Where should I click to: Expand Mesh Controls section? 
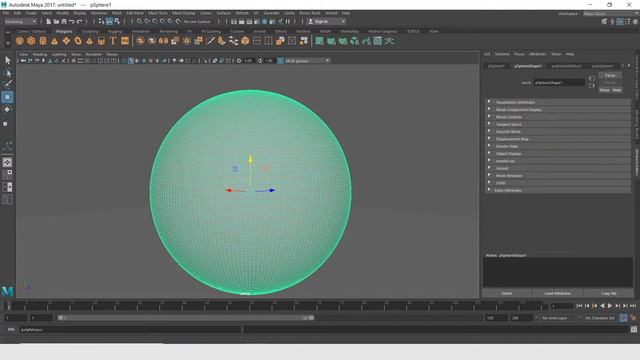[x=558, y=117]
